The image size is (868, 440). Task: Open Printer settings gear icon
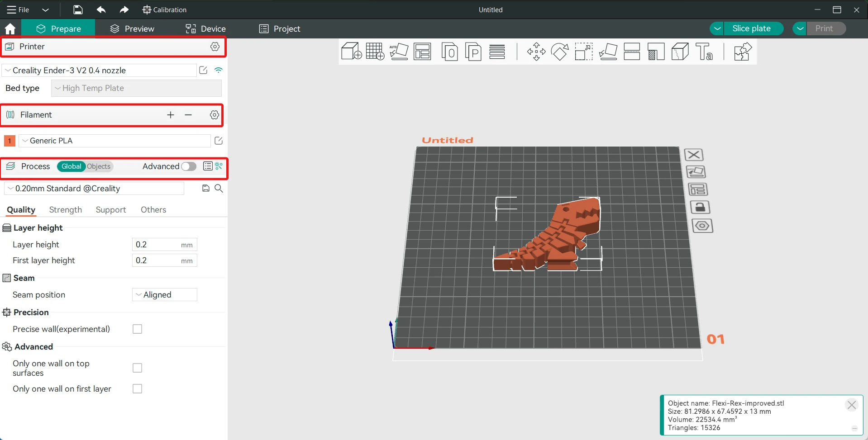coord(215,47)
